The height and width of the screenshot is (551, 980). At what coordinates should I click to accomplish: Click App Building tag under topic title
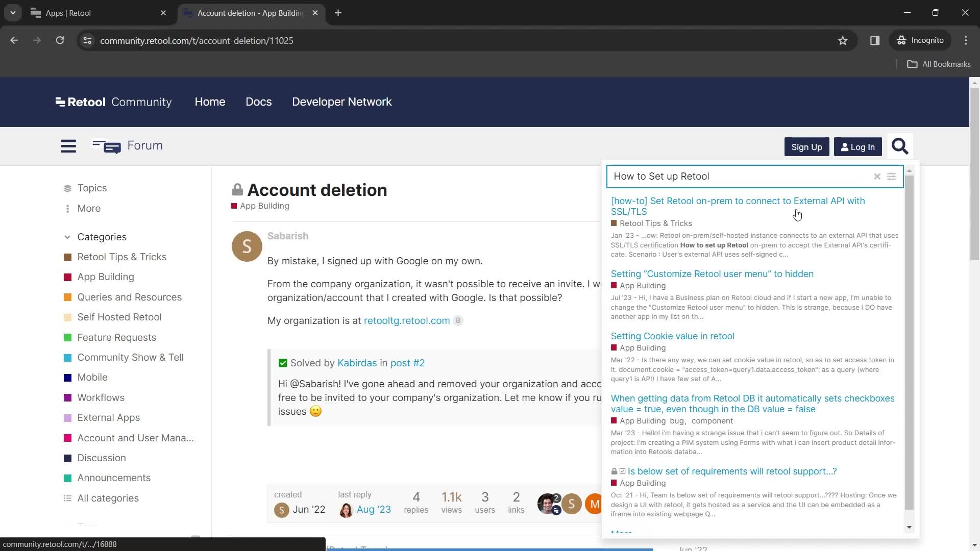260,206
